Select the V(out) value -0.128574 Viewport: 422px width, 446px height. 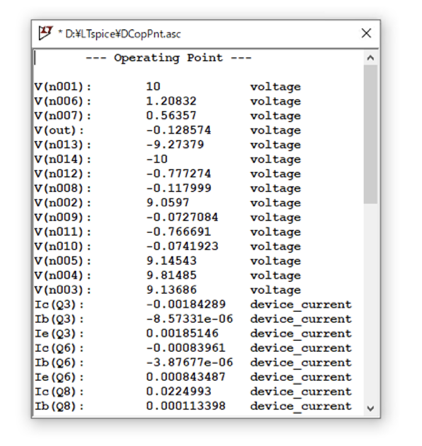179,130
